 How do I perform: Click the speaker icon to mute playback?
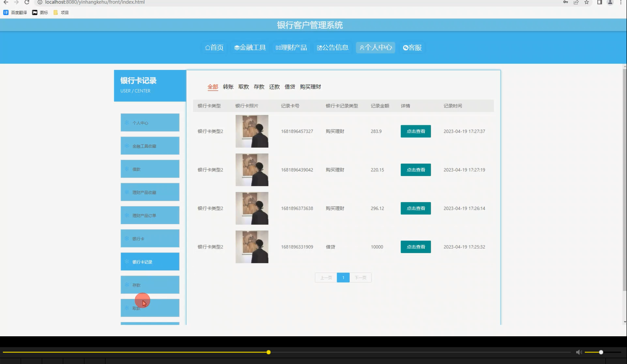coord(579,352)
